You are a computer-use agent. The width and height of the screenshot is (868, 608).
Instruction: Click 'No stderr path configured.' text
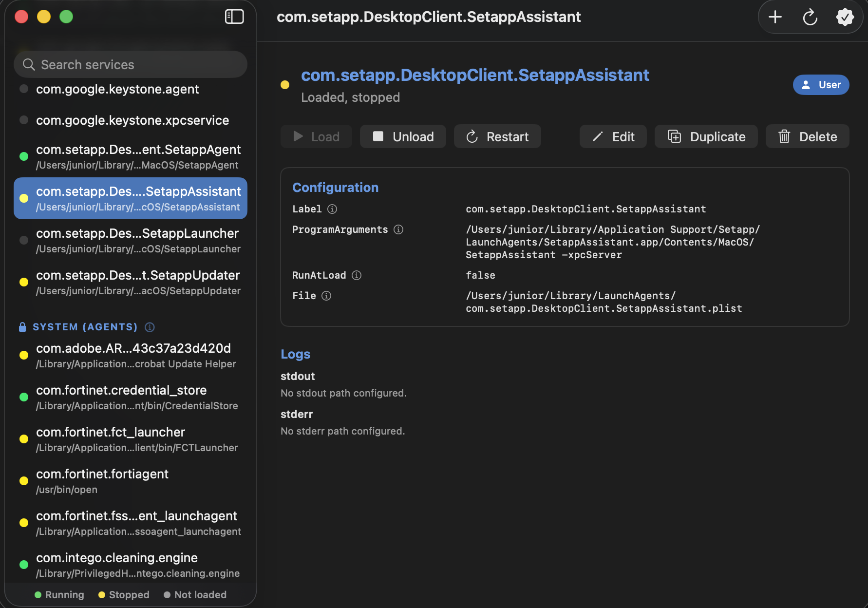(x=342, y=431)
